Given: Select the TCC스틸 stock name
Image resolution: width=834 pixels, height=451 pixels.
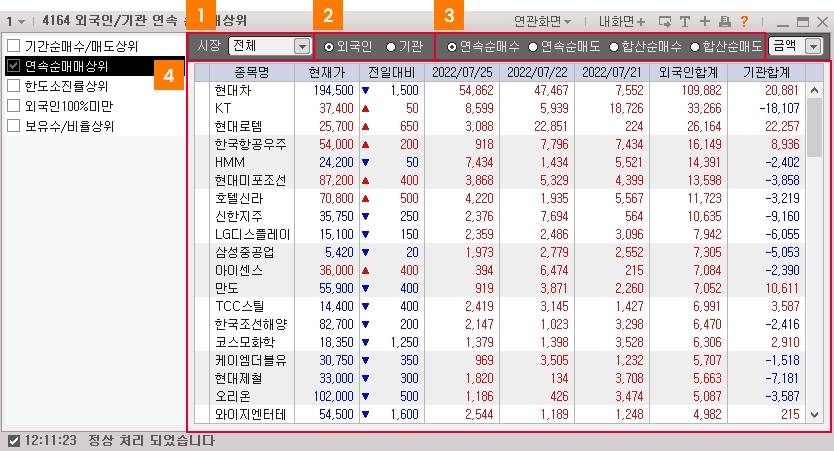Looking at the screenshot, I should coord(239,306).
